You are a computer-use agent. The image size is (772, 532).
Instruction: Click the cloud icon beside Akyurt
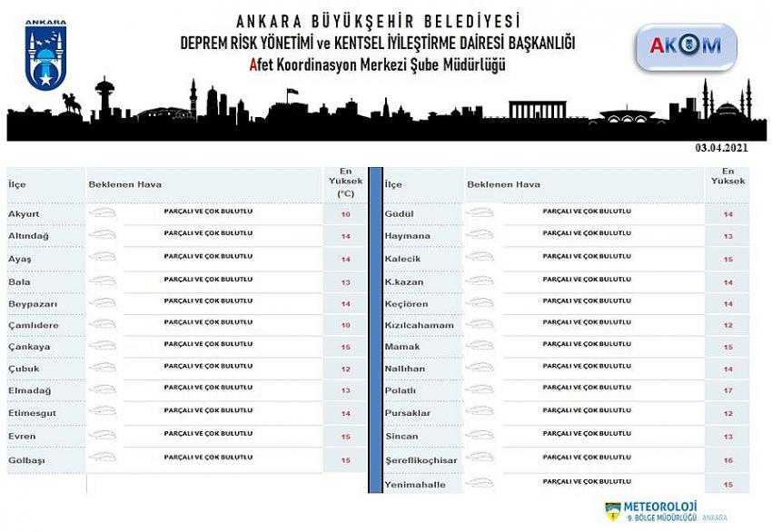click(x=103, y=213)
